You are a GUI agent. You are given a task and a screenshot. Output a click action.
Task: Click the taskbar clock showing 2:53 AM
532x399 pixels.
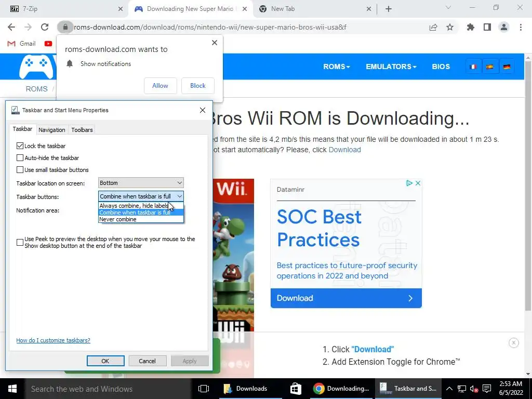pos(511,389)
